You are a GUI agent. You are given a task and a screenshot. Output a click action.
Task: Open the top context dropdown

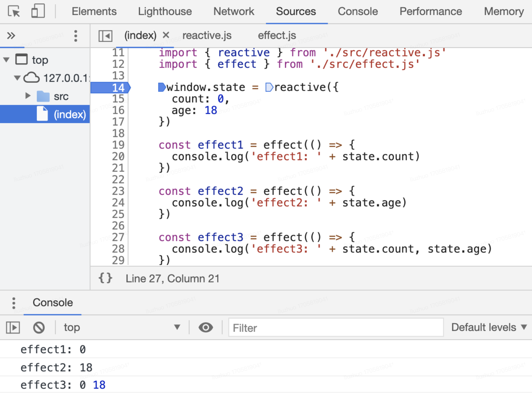point(122,327)
